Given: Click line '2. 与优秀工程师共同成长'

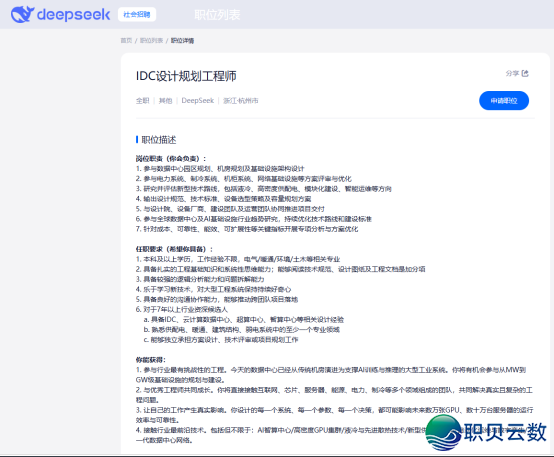Looking at the screenshot, I should [x=334, y=395].
